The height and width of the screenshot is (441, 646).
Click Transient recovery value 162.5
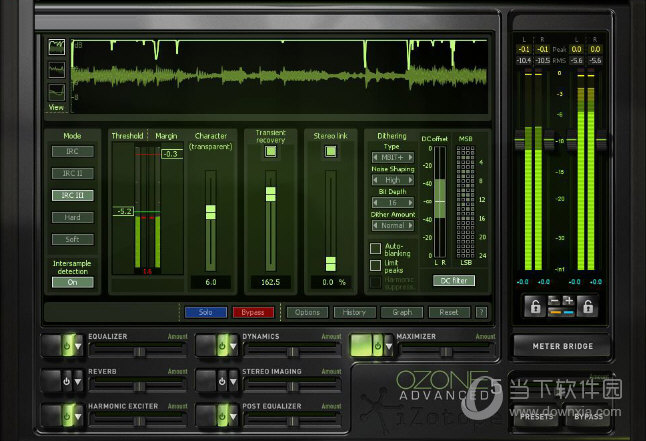pyautogui.click(x=271, y=282)
